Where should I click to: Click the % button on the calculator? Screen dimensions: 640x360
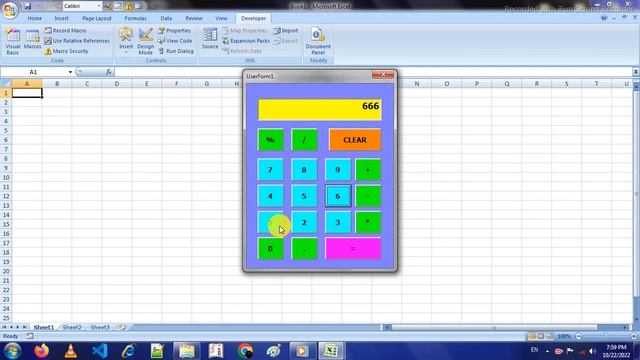(270, 140)
